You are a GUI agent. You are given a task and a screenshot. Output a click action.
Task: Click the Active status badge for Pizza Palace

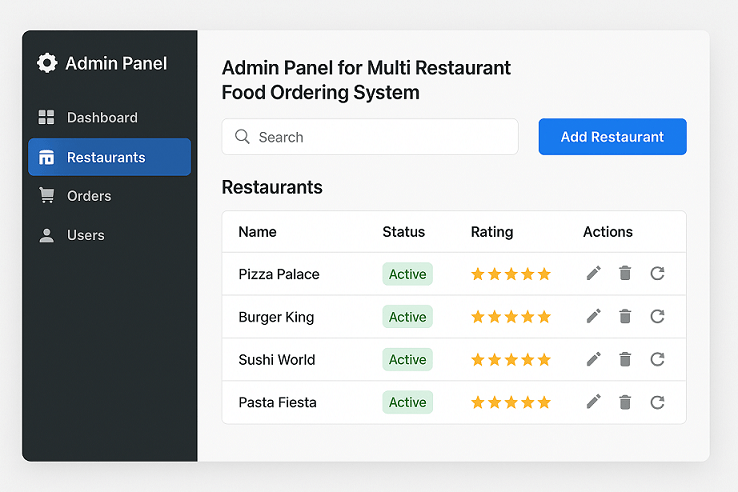pyautogui.click(x=407, y=274)
